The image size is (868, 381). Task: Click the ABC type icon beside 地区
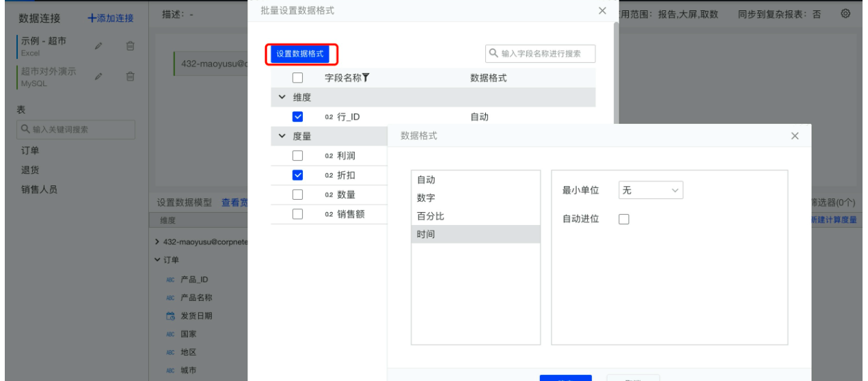click(x=171, y=354)
